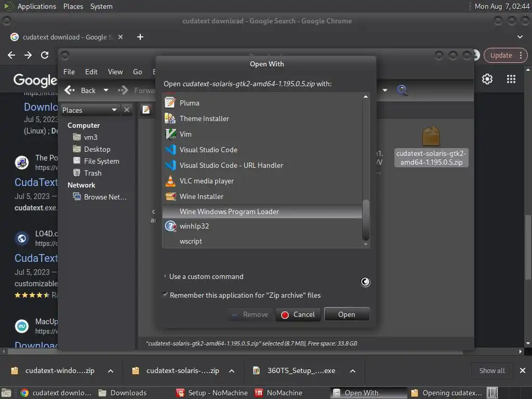The image size is (532, 399).
Task: Open the Applications menu in top panel
Action: (x=37, y=6)
